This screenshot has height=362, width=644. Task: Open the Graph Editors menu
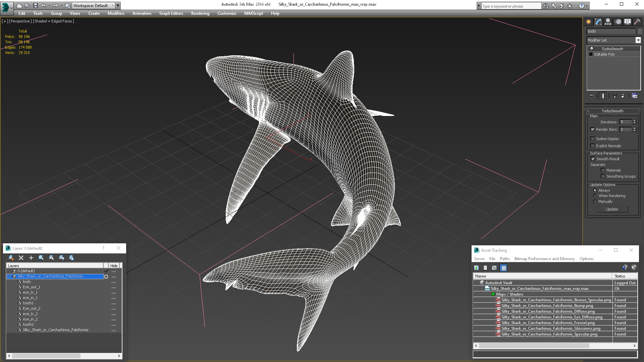coord(171,13)
